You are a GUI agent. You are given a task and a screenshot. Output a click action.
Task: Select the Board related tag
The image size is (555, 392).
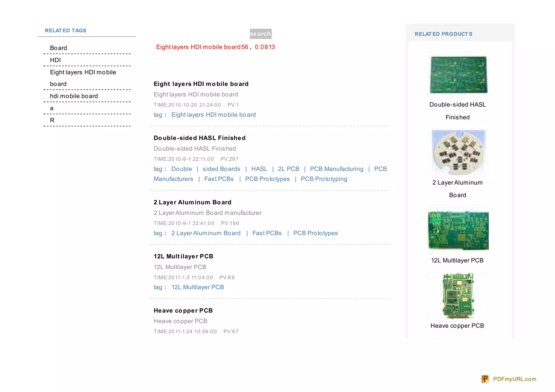tap(58, 48)
